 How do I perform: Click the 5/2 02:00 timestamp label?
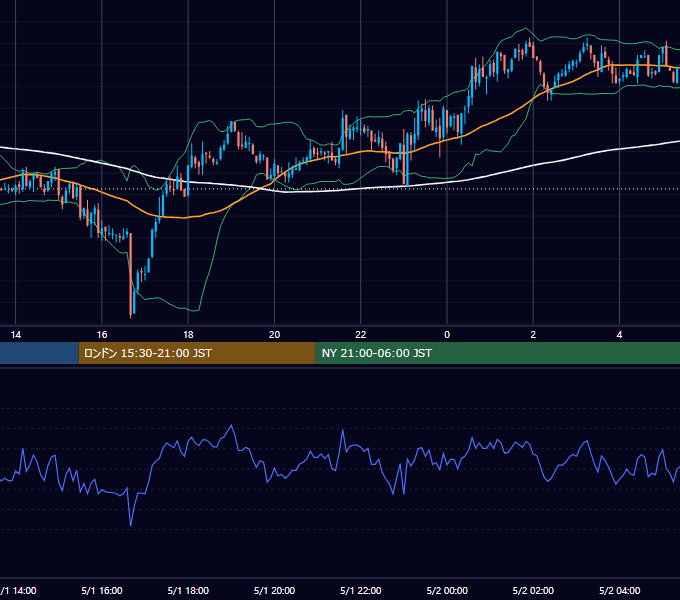tap(533, 590)
